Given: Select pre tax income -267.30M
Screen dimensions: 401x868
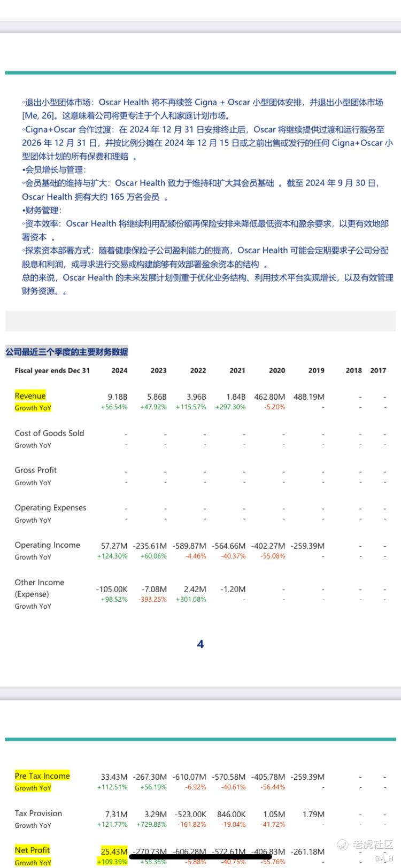Looking at the screenshot, I should pyautogui.click(x=150, y=777).
